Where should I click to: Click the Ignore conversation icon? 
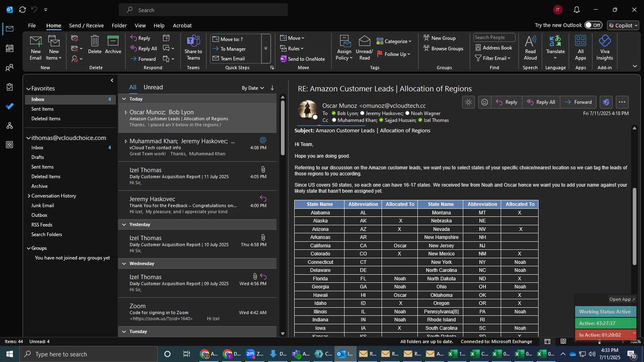click(74, 38)
